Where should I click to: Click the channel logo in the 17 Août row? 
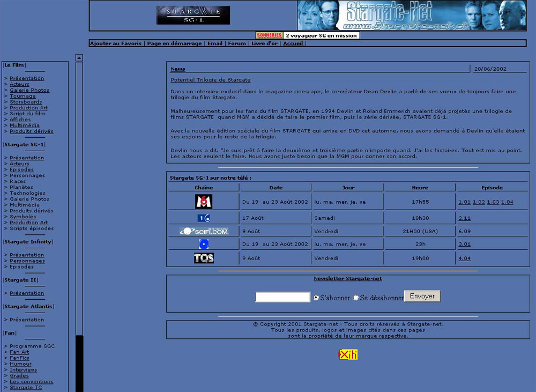point(204,218)
